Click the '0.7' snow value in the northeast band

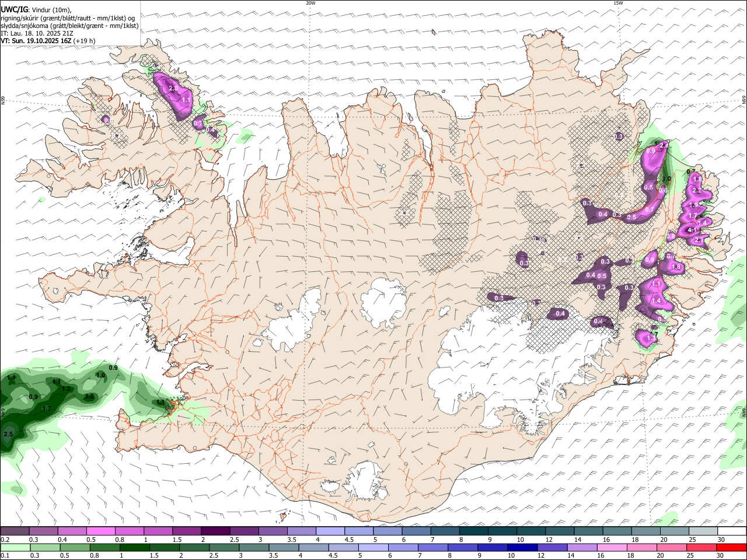pos(649,209)
